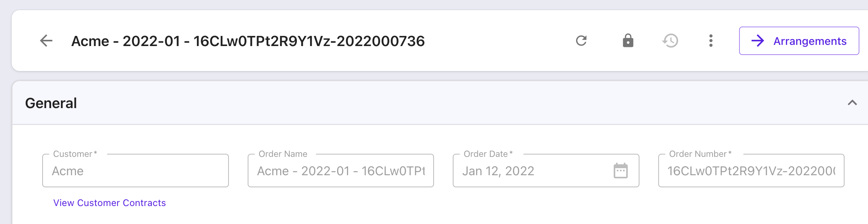Toggle the lock icon for this order
The width and height of the screenshot is (868, 224).
(x=628, y=41)
